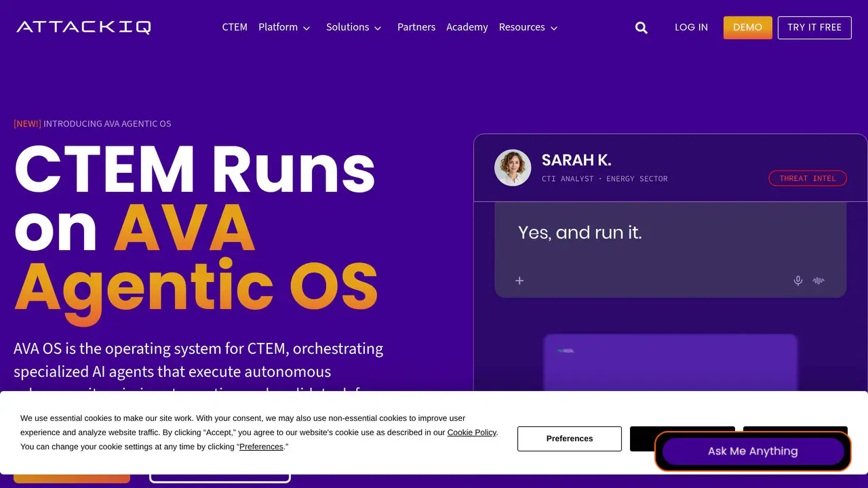Screen dimensions: 868x488
Task: Open the CTEM menu item
Action: [235, 27]
